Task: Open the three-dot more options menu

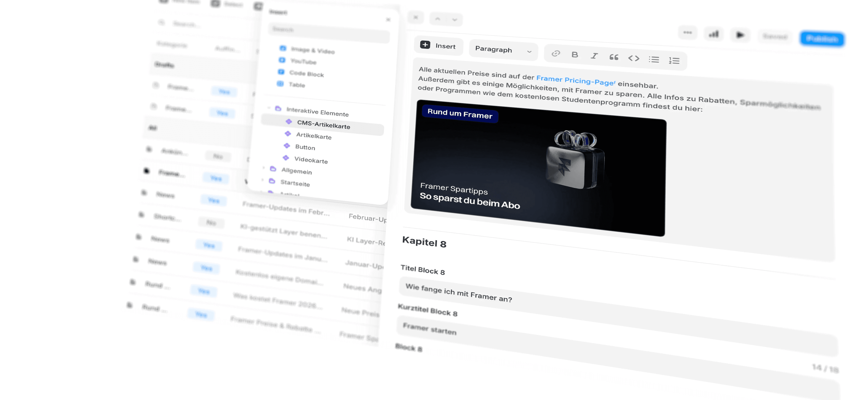Action: (x=687, y=33)
